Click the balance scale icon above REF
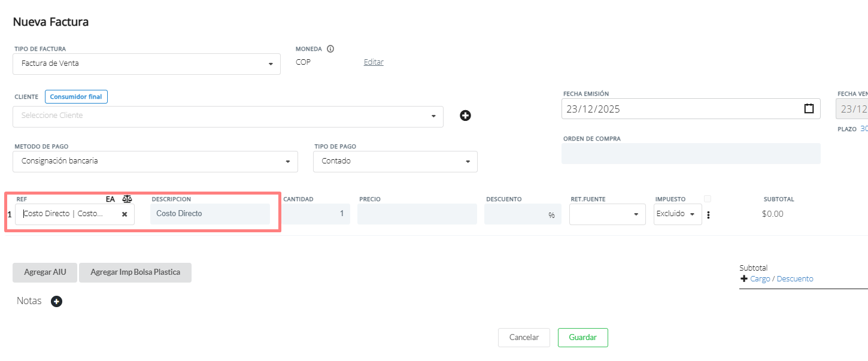Image resolution: width=868 pixels, height=361 pixels. (127, 199)
